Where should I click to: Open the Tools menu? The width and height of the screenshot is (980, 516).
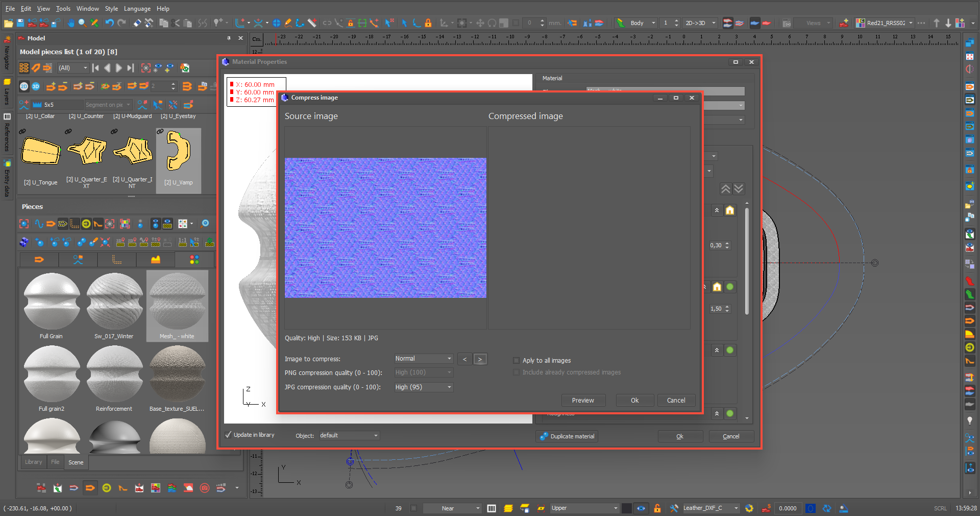coord(63,9)
